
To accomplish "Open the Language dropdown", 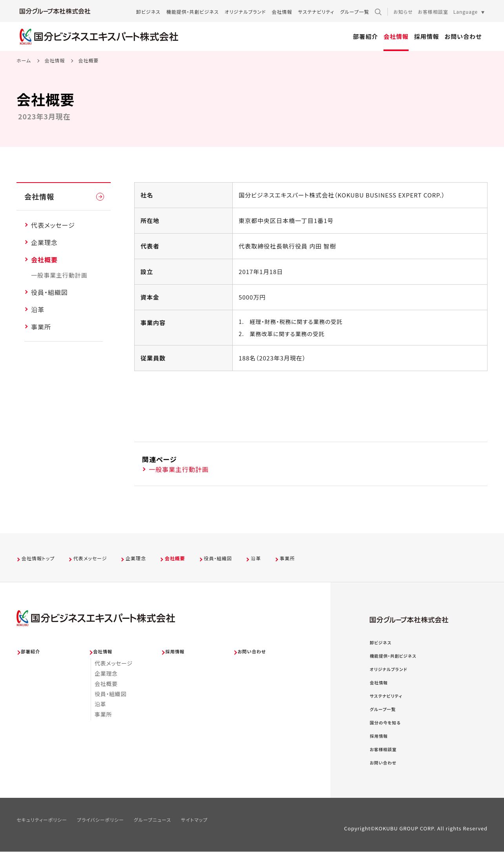I will tap(469, 12).
